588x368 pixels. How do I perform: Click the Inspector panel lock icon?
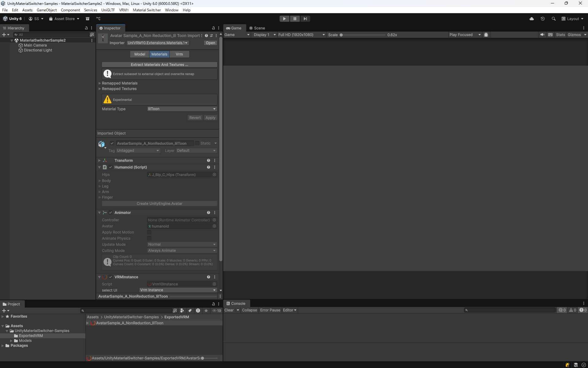pos(213,28)
